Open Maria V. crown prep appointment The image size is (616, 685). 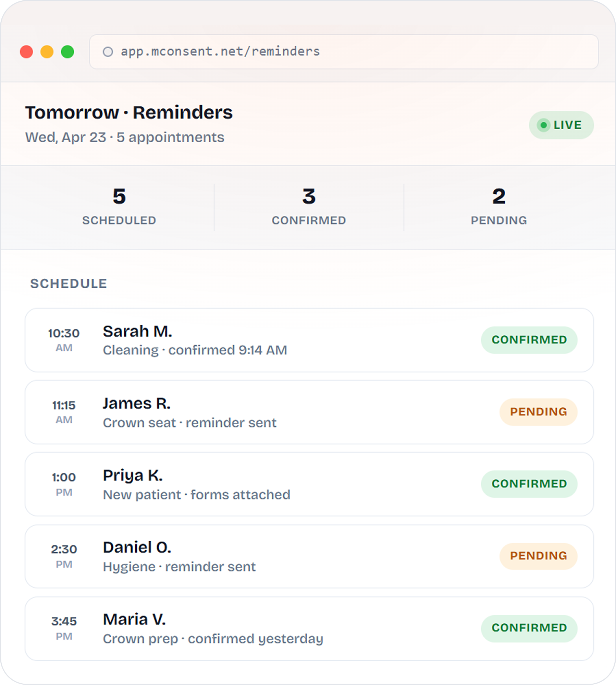240,628
